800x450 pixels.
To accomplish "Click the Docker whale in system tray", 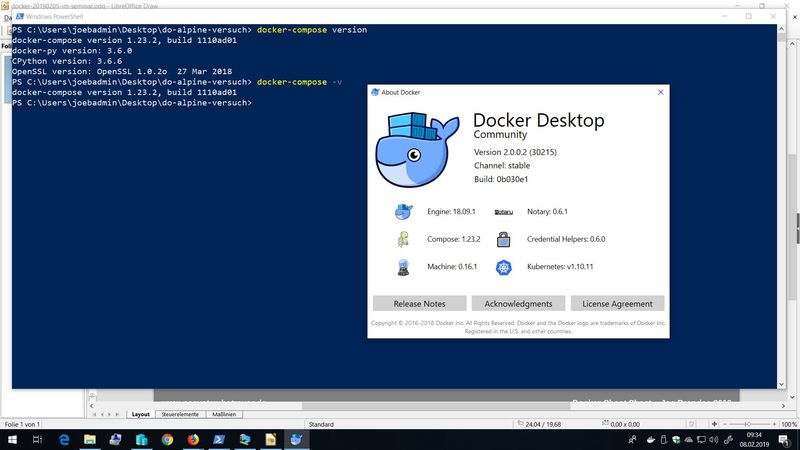I will 652,439.
